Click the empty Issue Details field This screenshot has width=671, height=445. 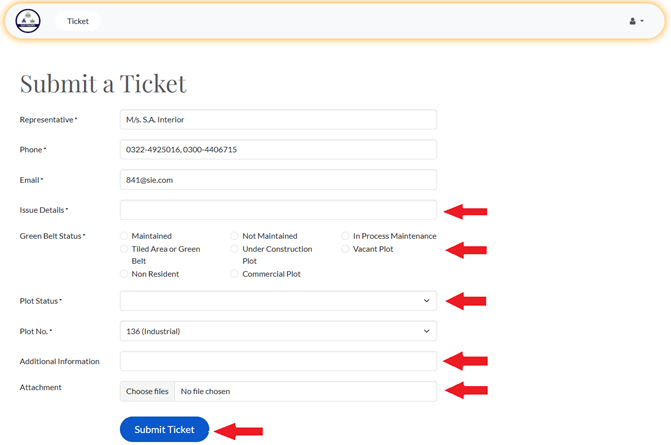278,210
